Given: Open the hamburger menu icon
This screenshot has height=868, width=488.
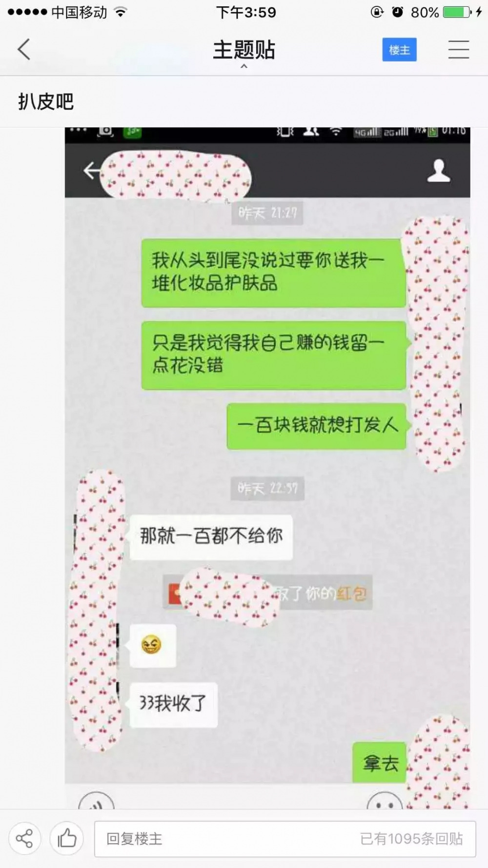Looking at the screenshot, I should point(459,49).
